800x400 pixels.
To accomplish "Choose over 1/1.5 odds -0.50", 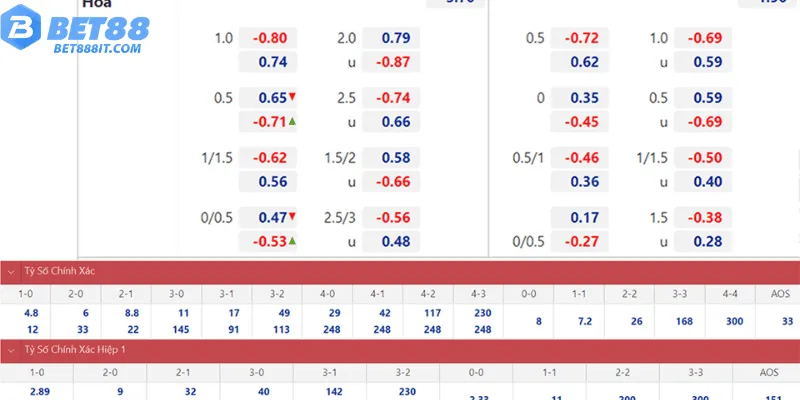I will pos(703,158).
